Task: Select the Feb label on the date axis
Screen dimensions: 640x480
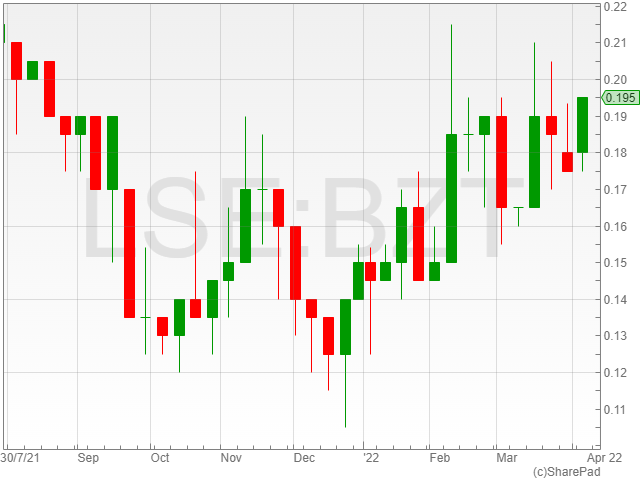Action: pyautogui.click(x=439, y=457)
